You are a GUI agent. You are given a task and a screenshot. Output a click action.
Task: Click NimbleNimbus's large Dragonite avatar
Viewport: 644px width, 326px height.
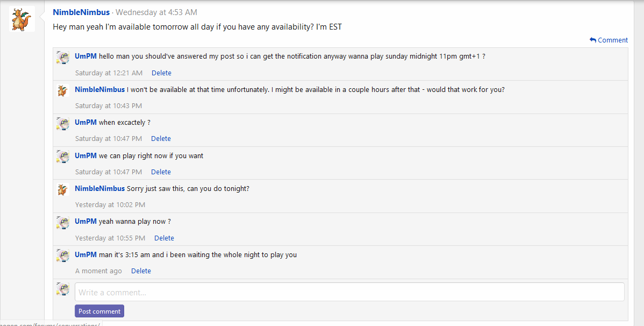pos(22,19)
